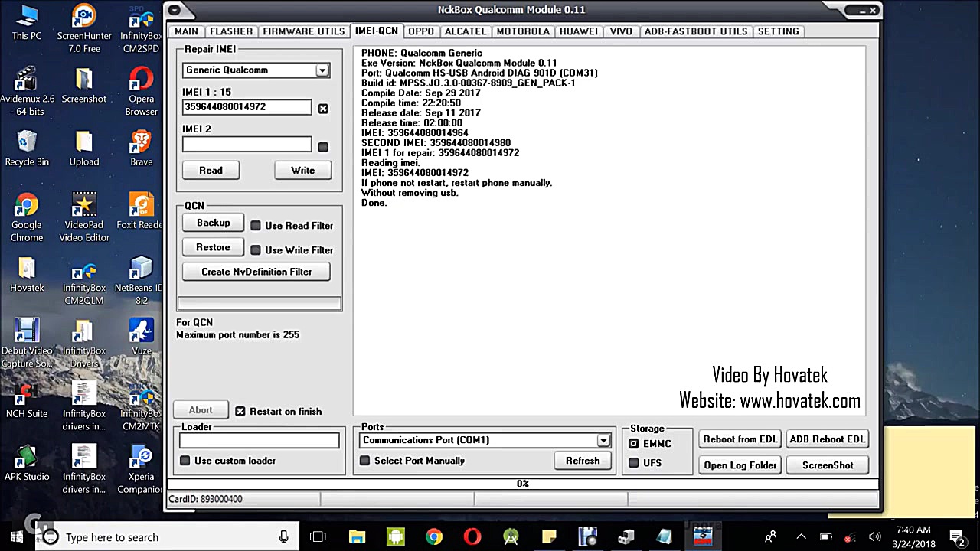The image size is (980, 551).
Task: Open the notification center icon
Action: 956,537
